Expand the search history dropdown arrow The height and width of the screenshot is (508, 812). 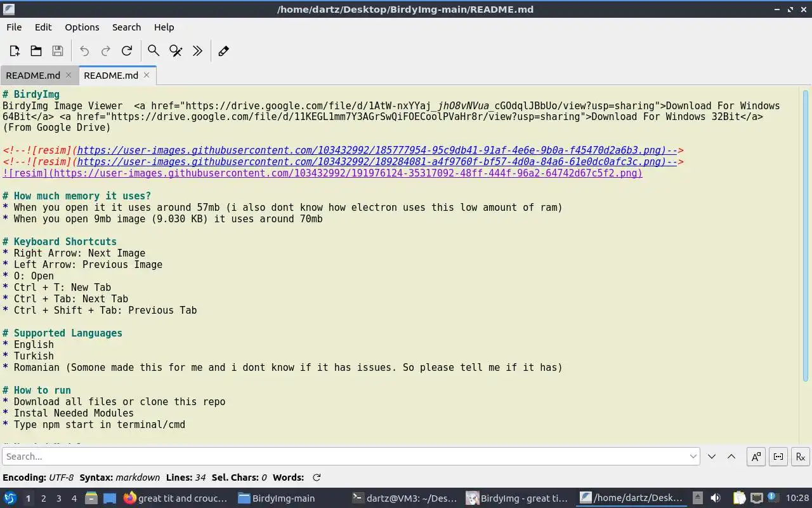pyautogui.click(x=693, y=457)
